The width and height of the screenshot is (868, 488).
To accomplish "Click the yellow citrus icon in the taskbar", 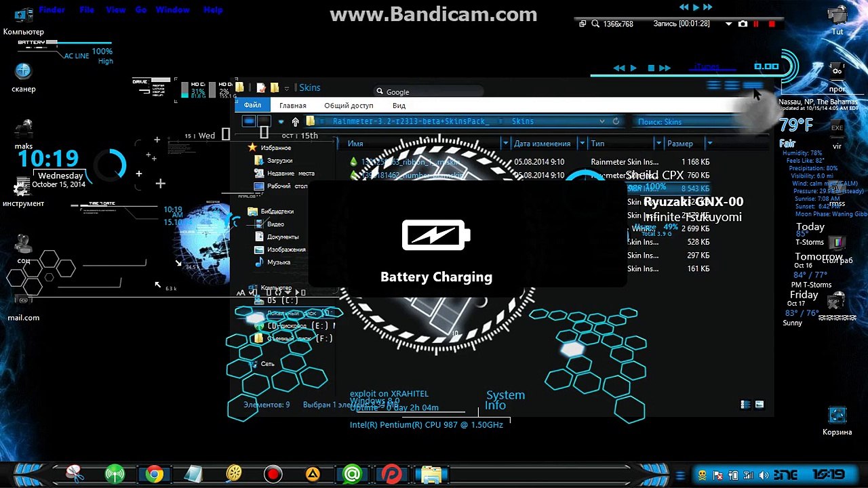I will click(x=234, y=474).
